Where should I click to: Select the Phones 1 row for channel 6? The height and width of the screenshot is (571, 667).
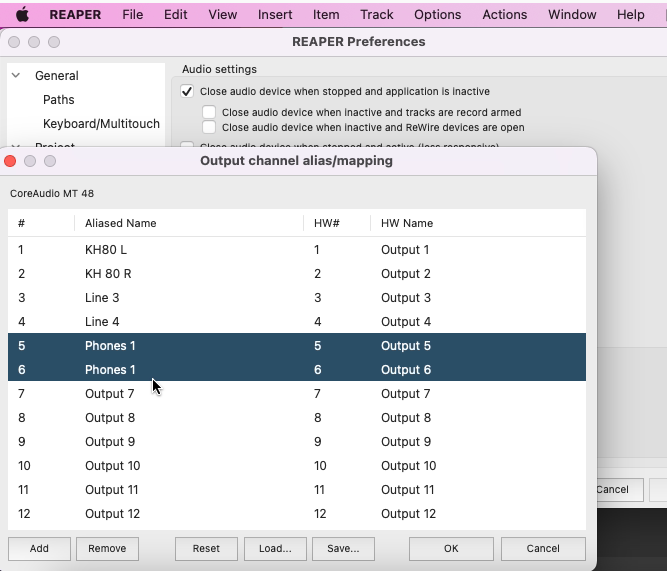click(x=297, y=369)
